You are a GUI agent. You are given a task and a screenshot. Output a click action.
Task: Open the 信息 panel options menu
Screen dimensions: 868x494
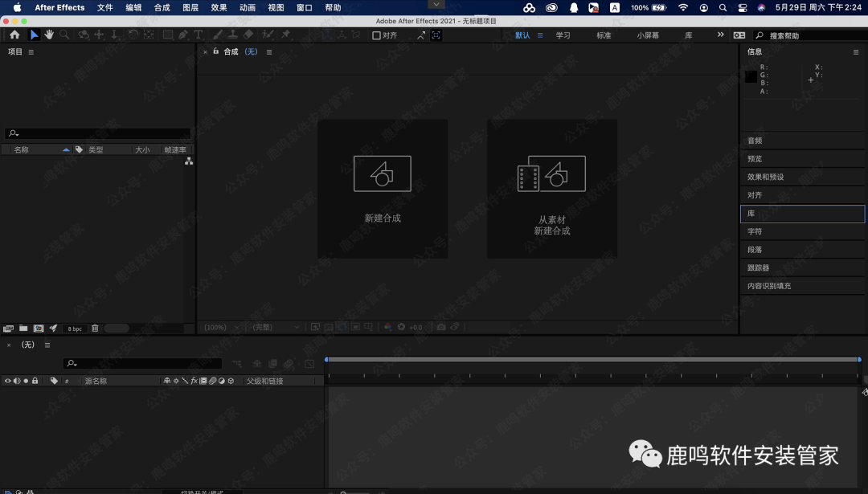(x=856, y=52)
